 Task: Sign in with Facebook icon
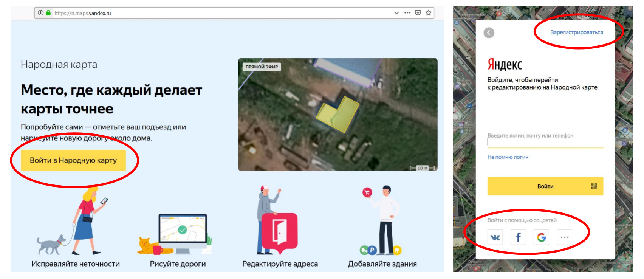[519, 237]
